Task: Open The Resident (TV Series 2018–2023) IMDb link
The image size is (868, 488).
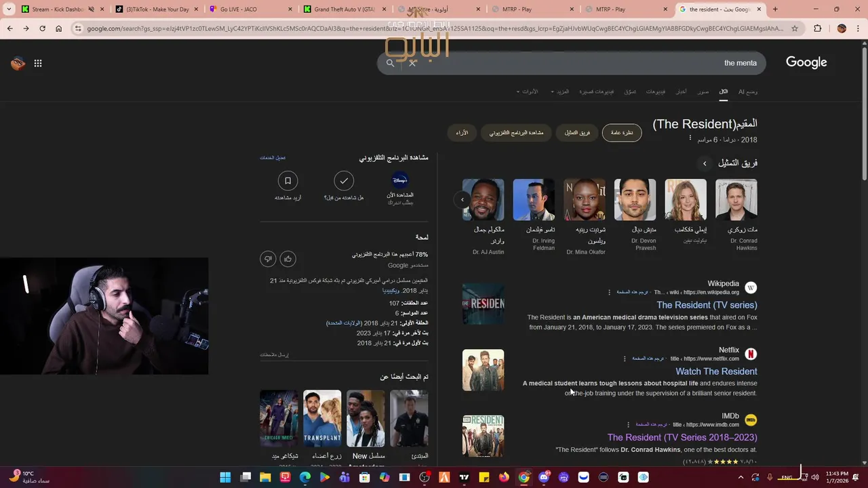Action: (x=682, y=438)
